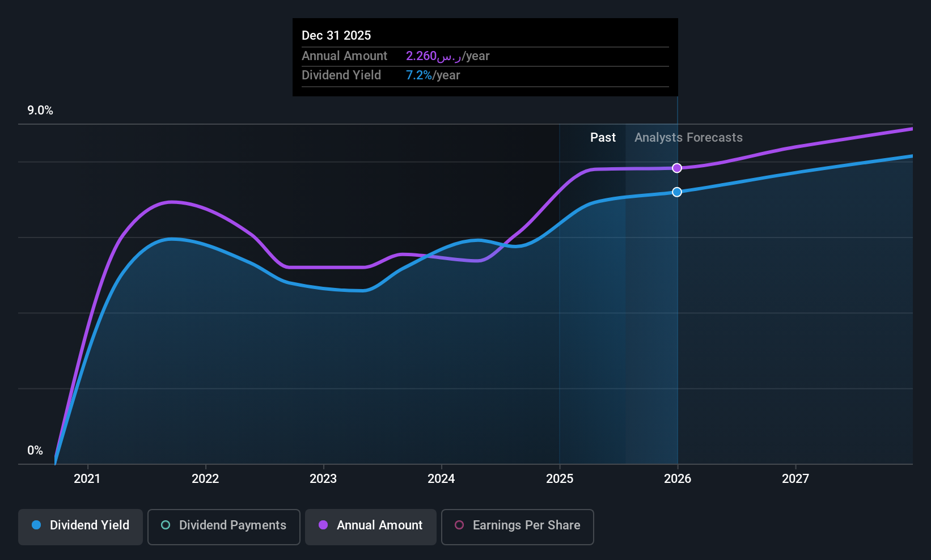Image resolution: width=931 pixels, height=560 pixels.
Task: Click the 9.0% y-axis label
Action: [x=40, y=111]
